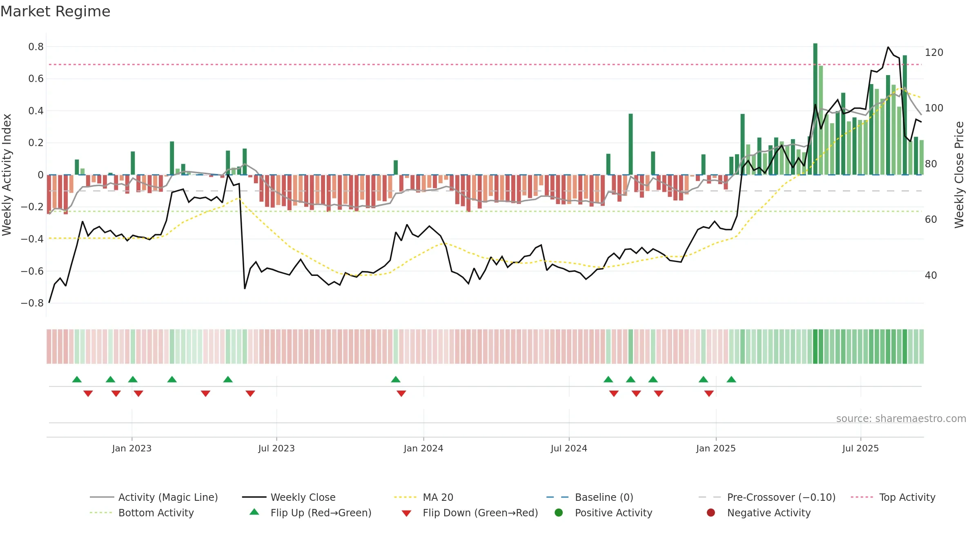
Task: Click the Pre-Crossover (−0.10) legend entry
Action: (x=767, y=497)
